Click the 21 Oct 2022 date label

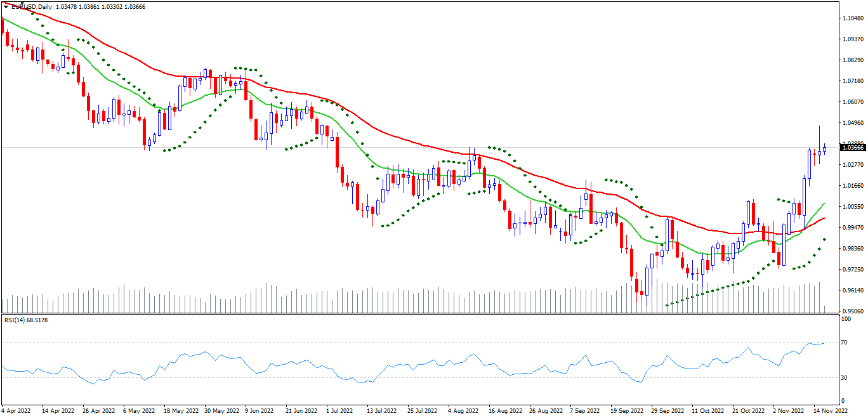coord(749,411)
